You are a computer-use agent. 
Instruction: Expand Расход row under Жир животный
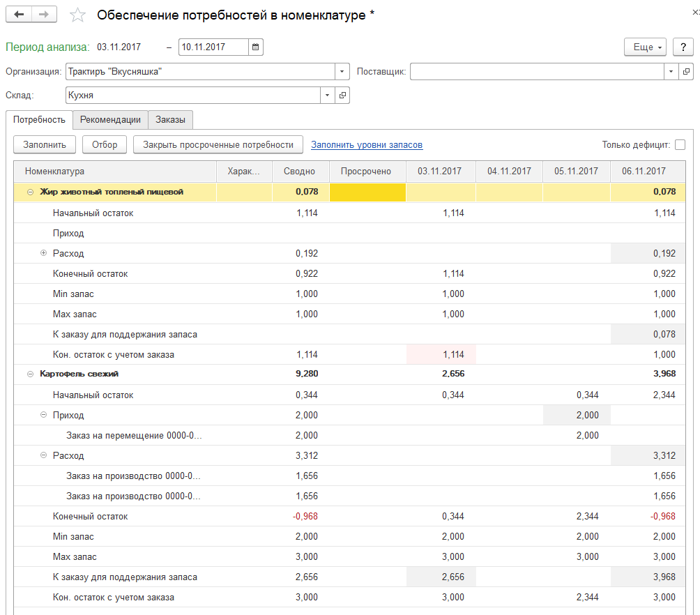pyautogui.click(x=44, y=253)
